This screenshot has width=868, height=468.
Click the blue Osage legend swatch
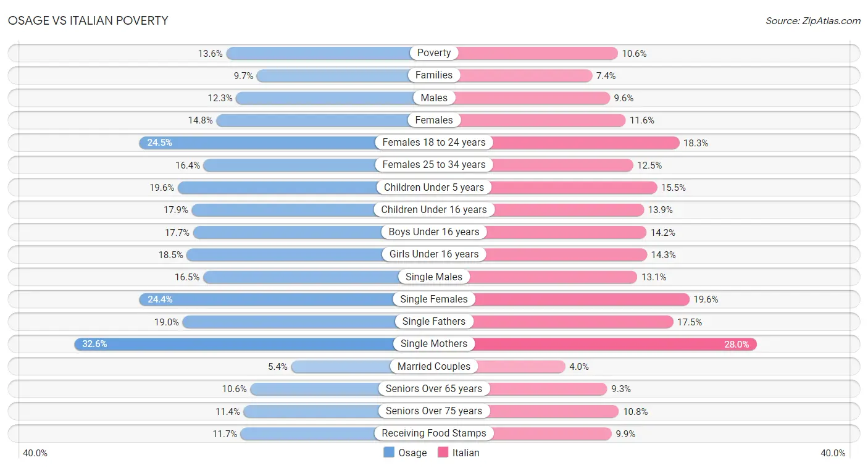389,453
